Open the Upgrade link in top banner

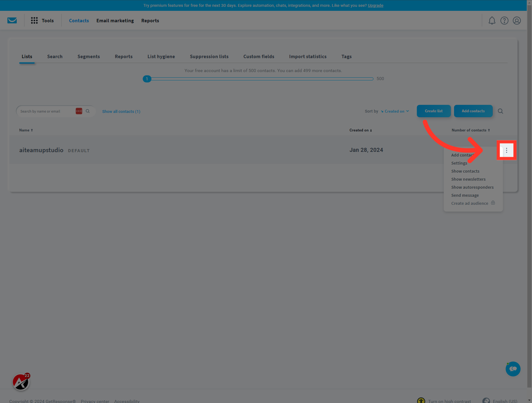(375, 5)
